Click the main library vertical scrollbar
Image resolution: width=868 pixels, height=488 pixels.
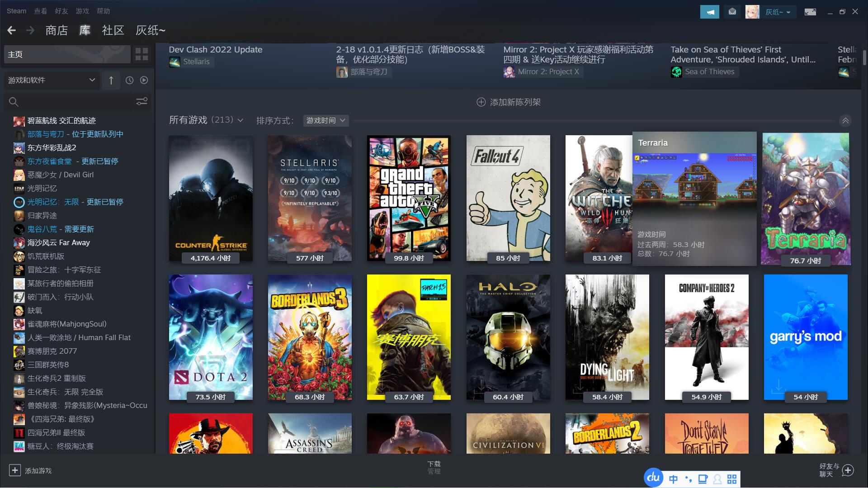864,58
